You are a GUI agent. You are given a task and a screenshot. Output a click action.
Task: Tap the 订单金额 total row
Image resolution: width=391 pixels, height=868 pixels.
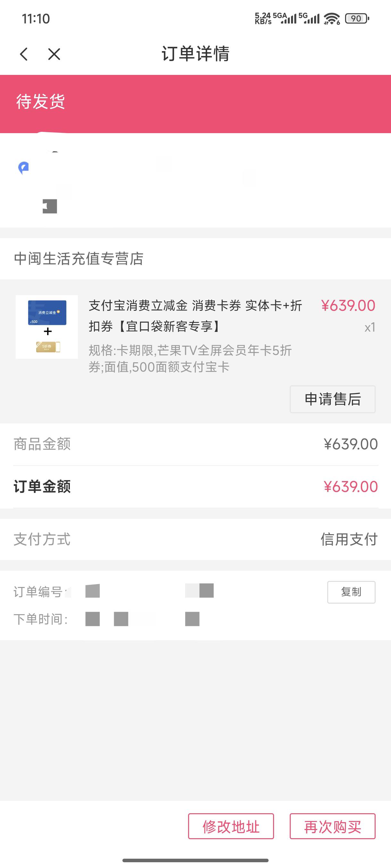pyautogui.click(x=195, y=486)
